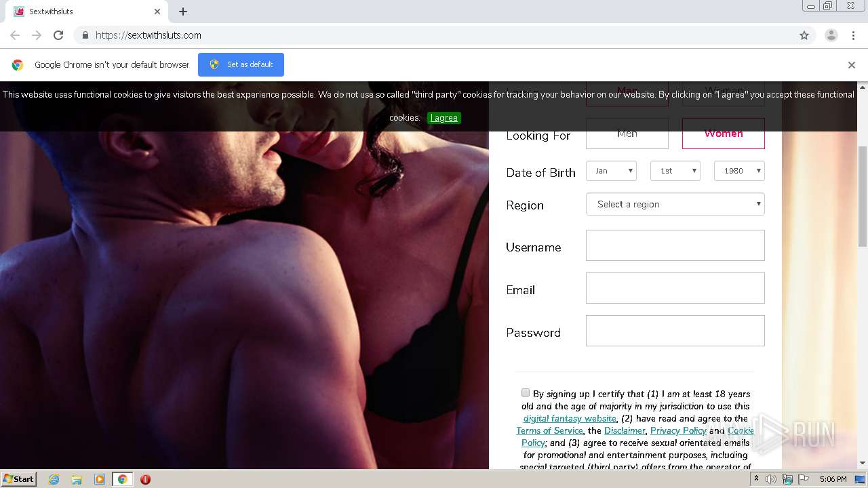868x488 pixels.
Task: Focus the Password input field
Action: (x=675, y=331)
